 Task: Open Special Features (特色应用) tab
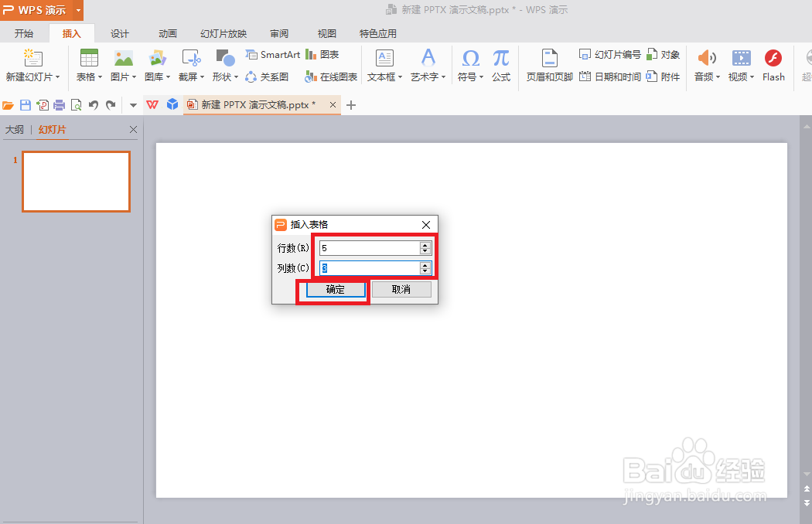378,34
